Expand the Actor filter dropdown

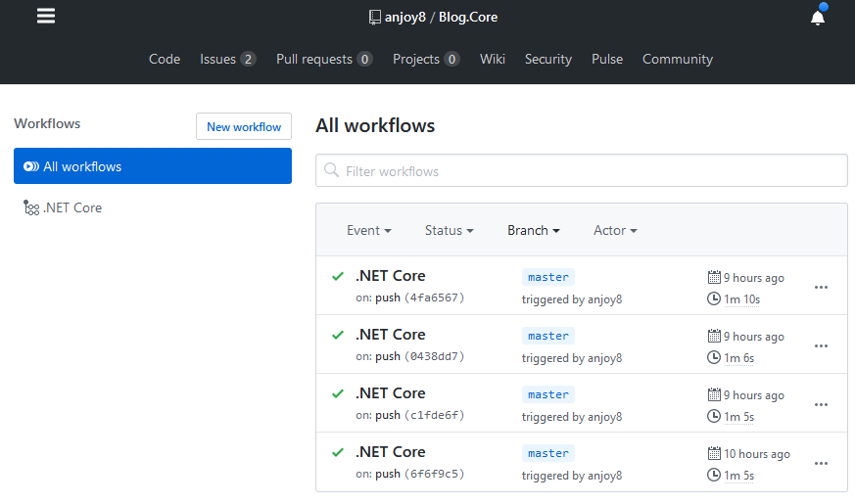pyautogui.click(x=616, y=231)
